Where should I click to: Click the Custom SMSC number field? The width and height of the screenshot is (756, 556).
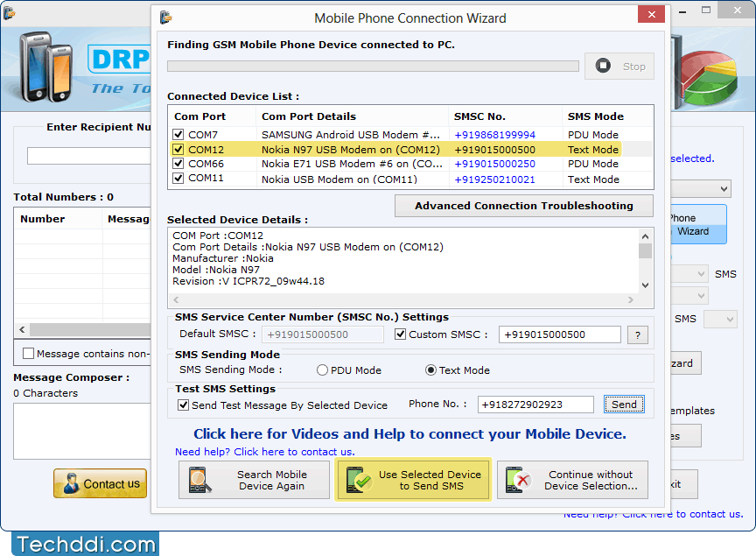(x=560, y=334)
